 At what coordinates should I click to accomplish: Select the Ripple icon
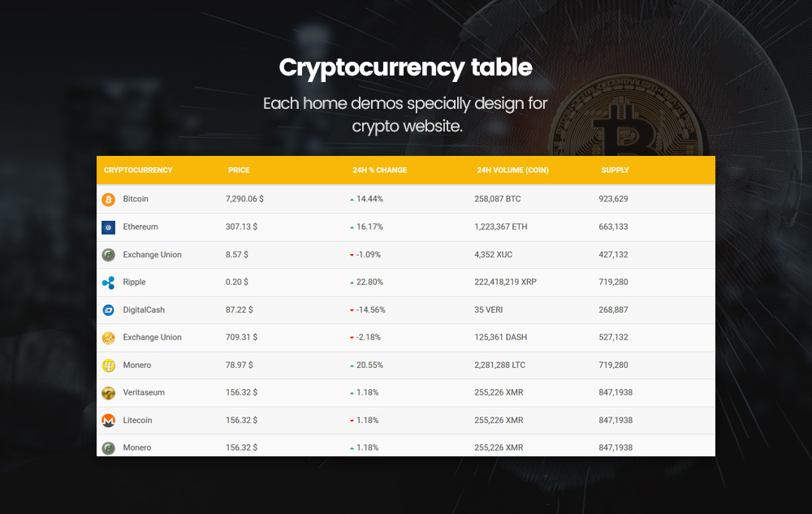109,283
